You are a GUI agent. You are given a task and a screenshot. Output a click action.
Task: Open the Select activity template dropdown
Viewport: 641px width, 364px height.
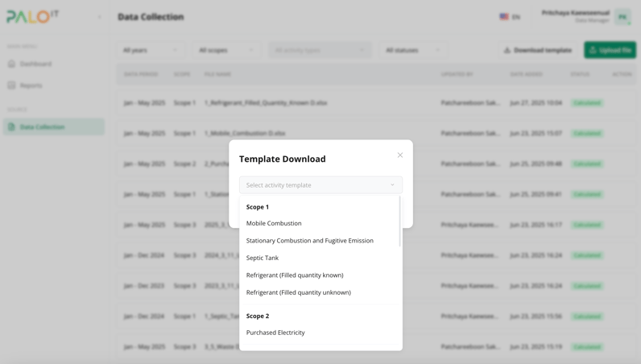coord(320,185)
